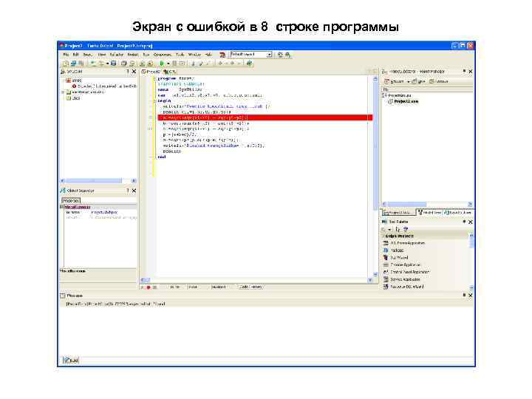This screenshot has width=532, height=399.
Task: Click the editor's vertical scrollbar
Action: [x=375, y=177]
